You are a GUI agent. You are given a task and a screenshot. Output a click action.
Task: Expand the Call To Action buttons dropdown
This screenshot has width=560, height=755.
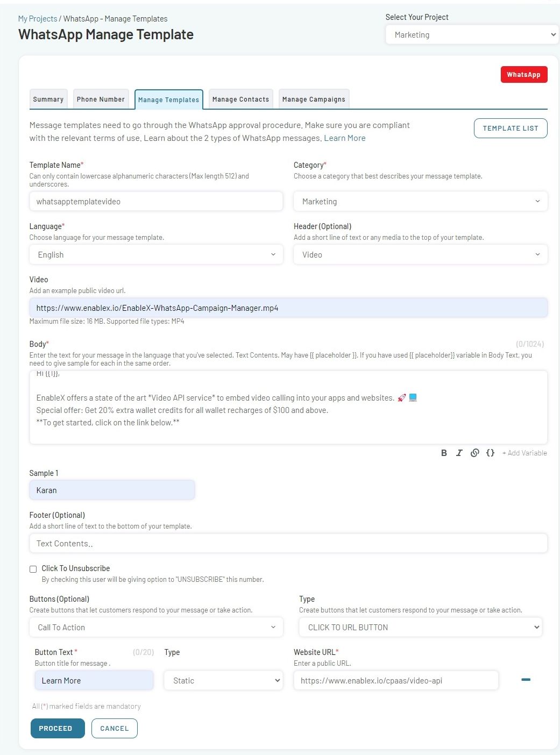pos(156,628)
